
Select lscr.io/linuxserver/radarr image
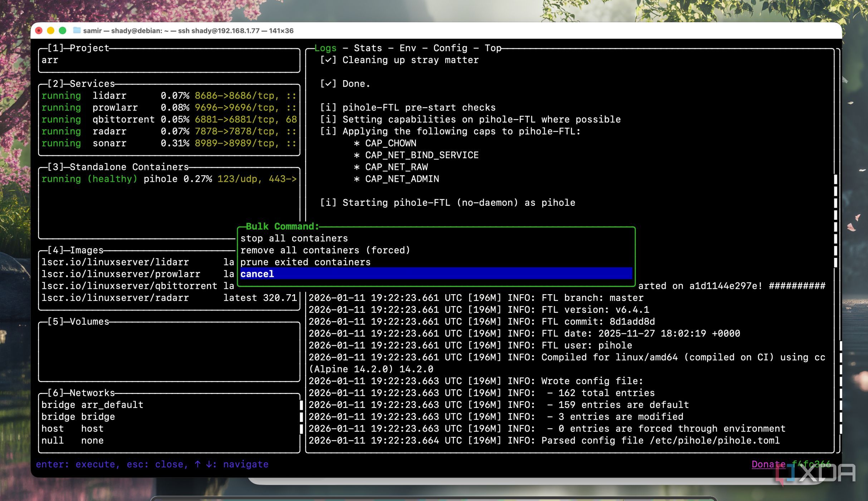click(x=169, y=298)
